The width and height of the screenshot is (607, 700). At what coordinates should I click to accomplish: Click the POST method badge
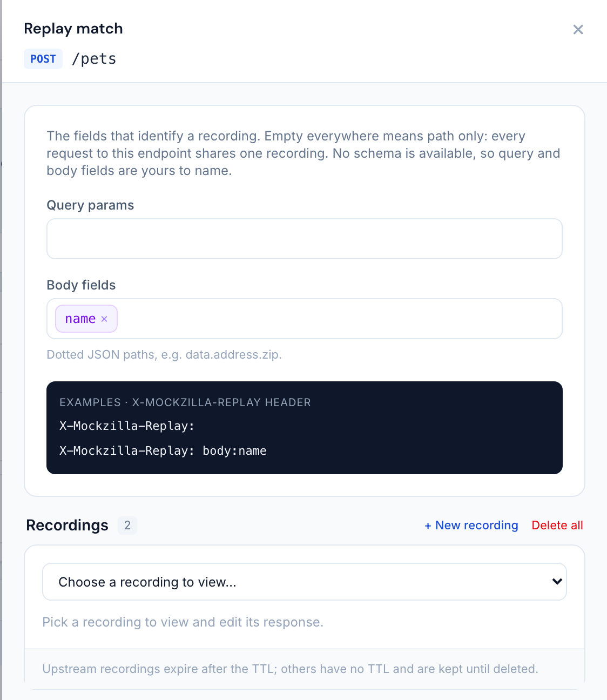coord(43,59)
